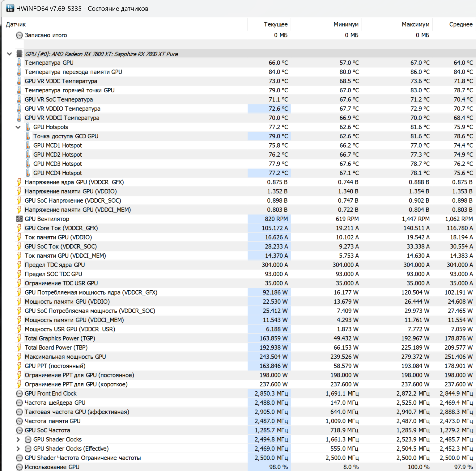Click lightning icon for GPU Core Ток (VDDCR_GFX)
The width and height of the screenshot is (476, 471).
pyautogui.click(x=19, y=228)
